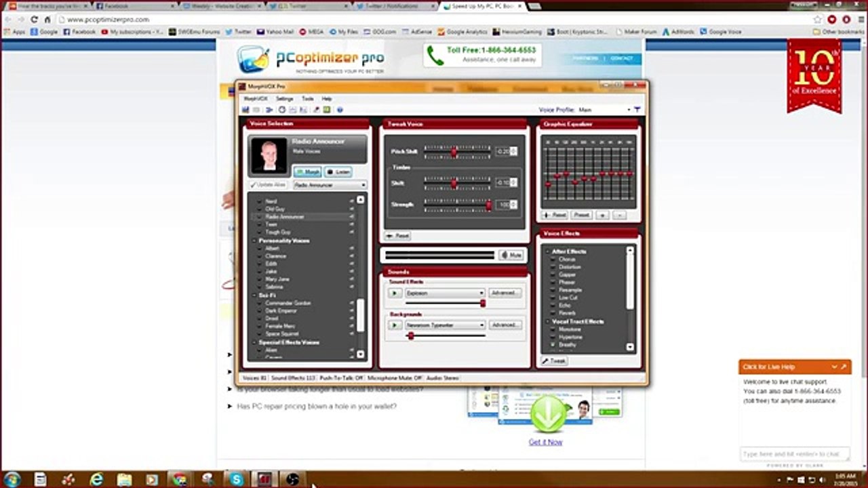Click the Radio Announcer avatar photo
The image size is (868, 488).
tap(269, 155)
